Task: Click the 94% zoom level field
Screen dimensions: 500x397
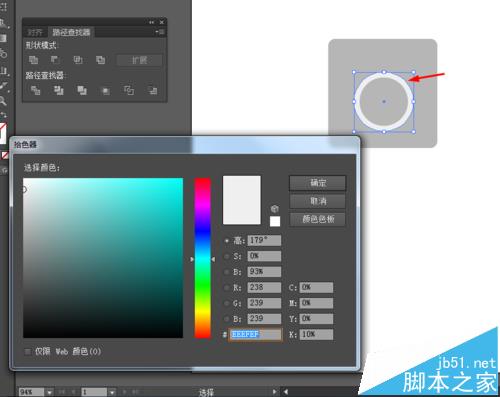Action: (x=32, y=392)
